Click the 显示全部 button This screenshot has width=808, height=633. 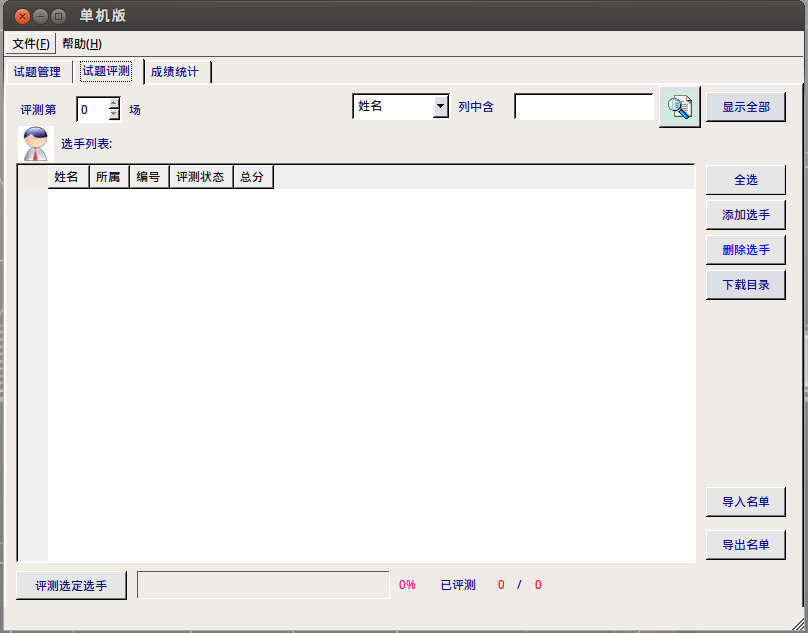pyautogui.click(x=746, y=107)
